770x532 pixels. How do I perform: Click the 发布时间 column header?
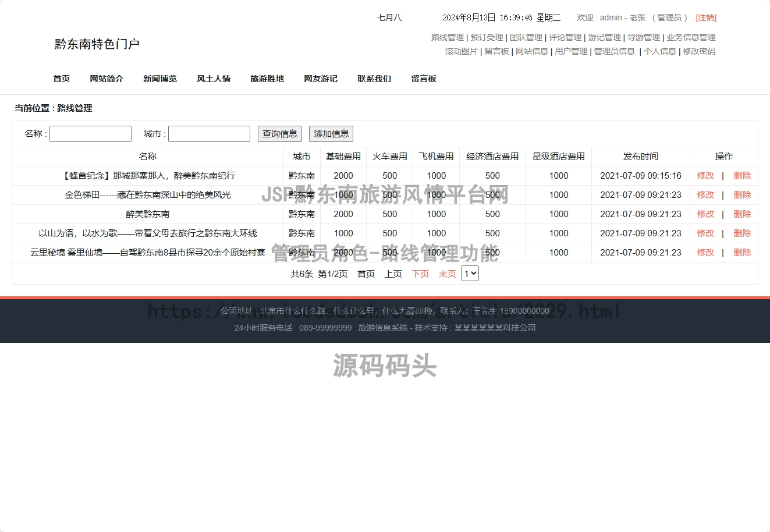tap(641, 157)
